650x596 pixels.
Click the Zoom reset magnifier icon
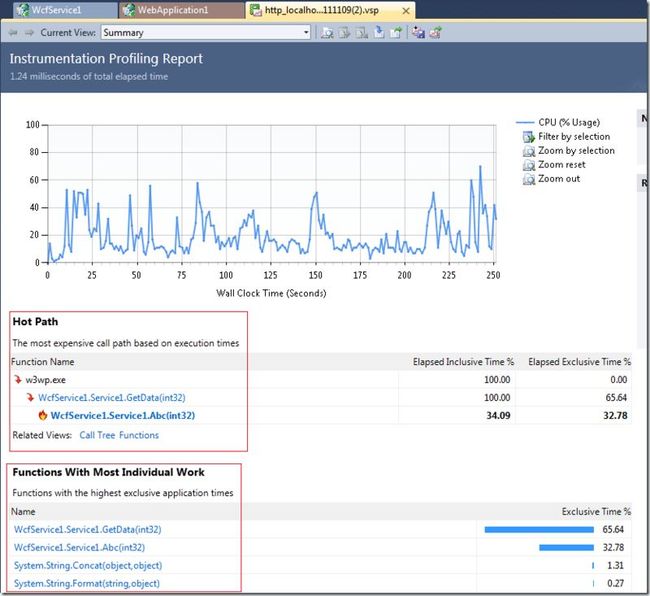529,165
